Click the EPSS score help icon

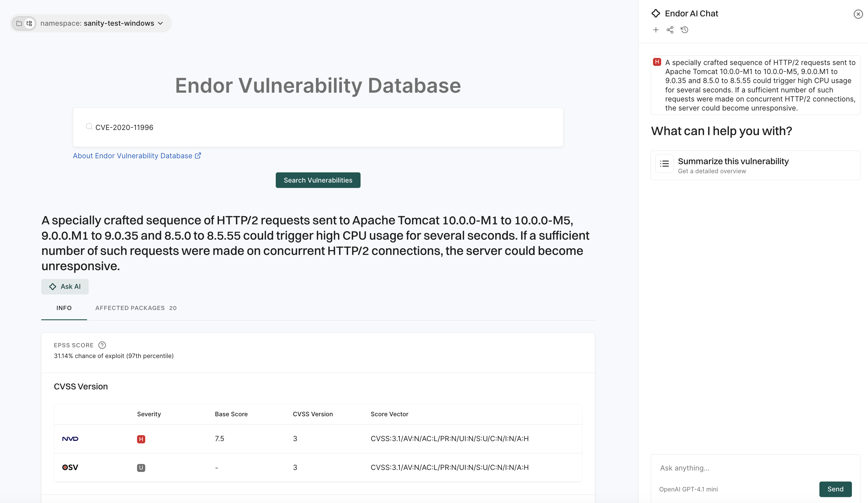(102, 345)
